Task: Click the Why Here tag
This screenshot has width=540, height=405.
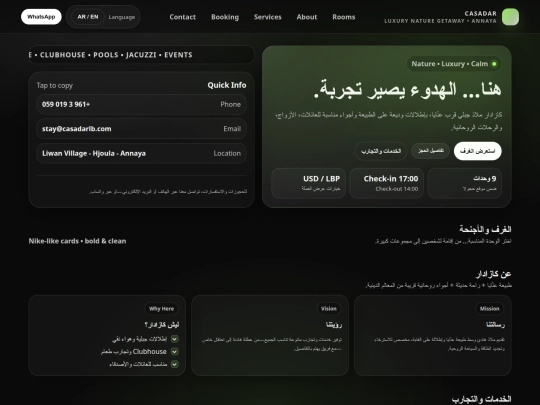Action: click(161, 309)
